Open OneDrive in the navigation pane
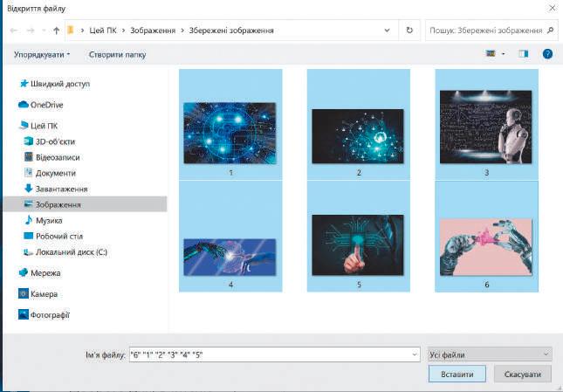 click(46, 105)
